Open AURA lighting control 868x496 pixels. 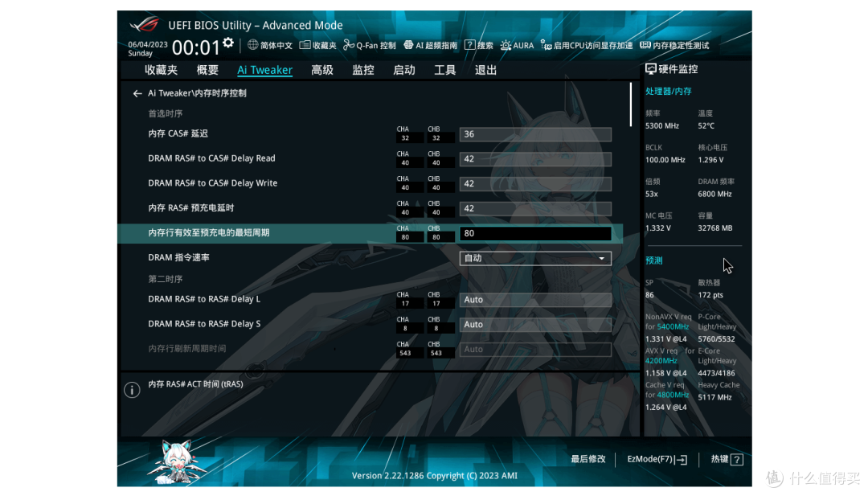tap(506, 46)
